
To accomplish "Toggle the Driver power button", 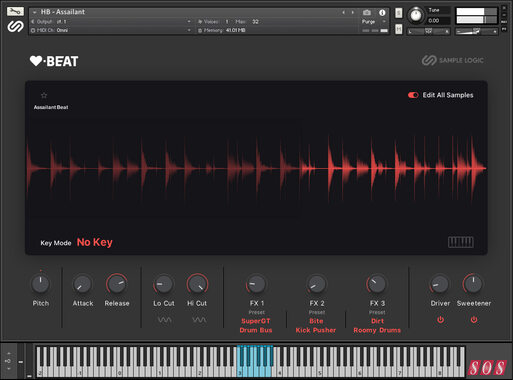I will click(x=440, y=320).
